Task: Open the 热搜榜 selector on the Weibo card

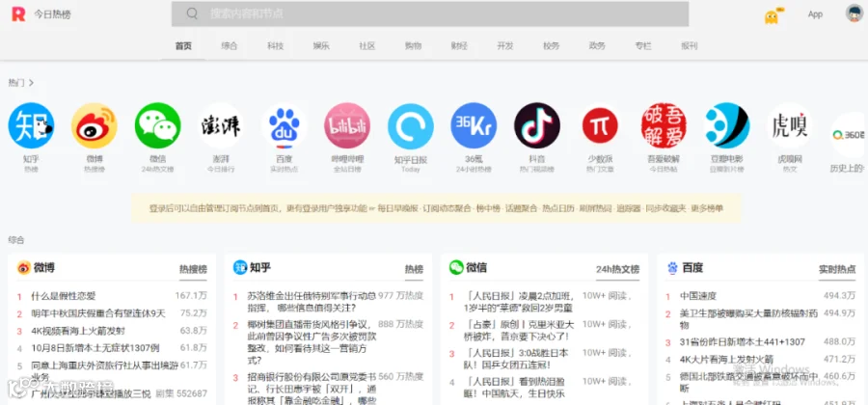Action: coord(193,269)
